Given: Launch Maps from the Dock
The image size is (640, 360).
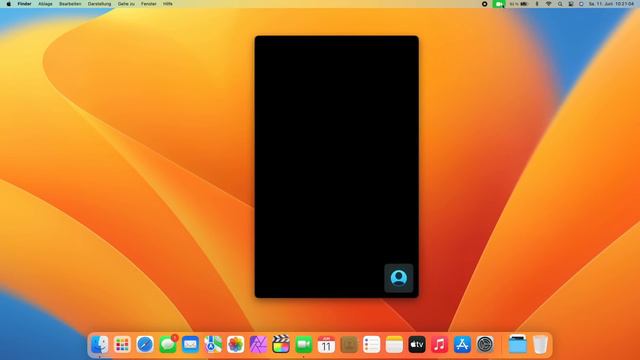Looking at the screenshot, I should click(x=213, y=345).
